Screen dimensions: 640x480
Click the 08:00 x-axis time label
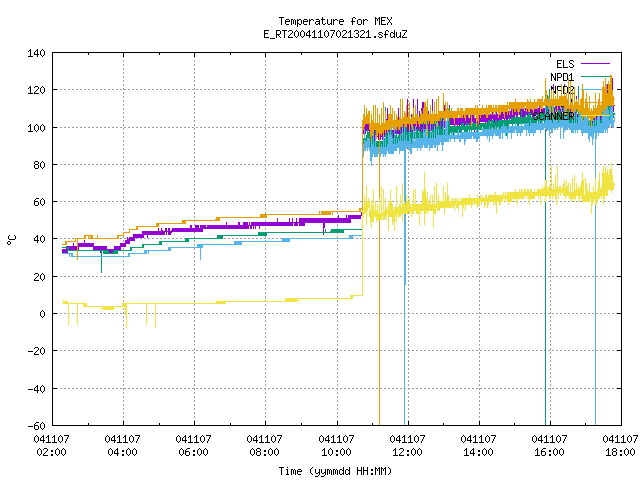[264, 453]
